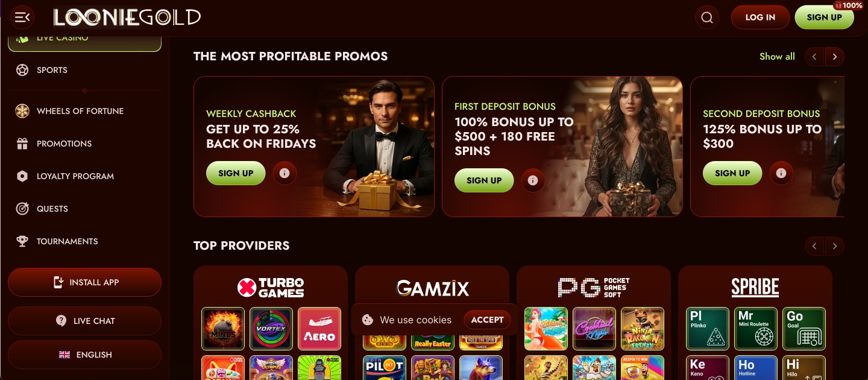Open the Plinko game icon
The width and height of the screenshot is (868, 380).
[708, 329]
